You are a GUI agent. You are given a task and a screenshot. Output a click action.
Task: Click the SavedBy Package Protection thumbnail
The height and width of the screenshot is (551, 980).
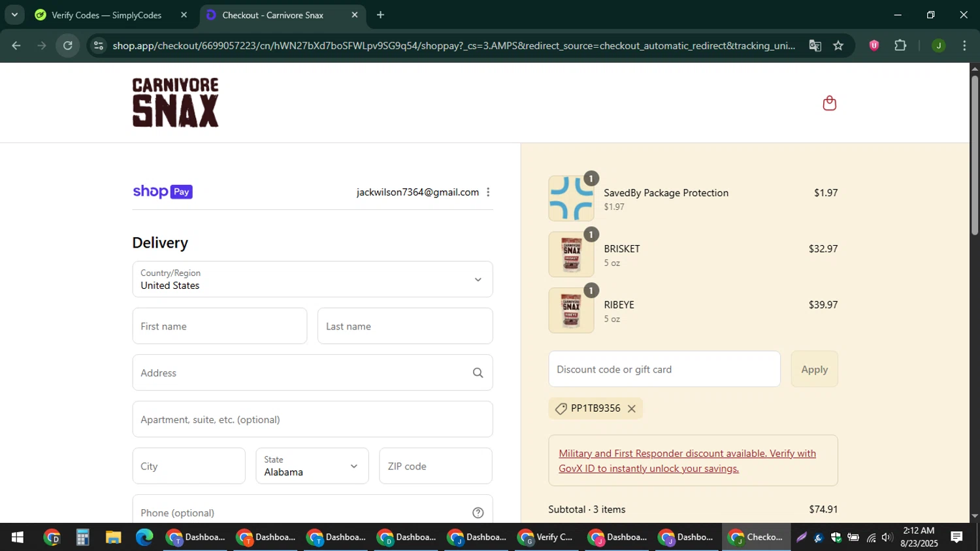coord(571,198)
